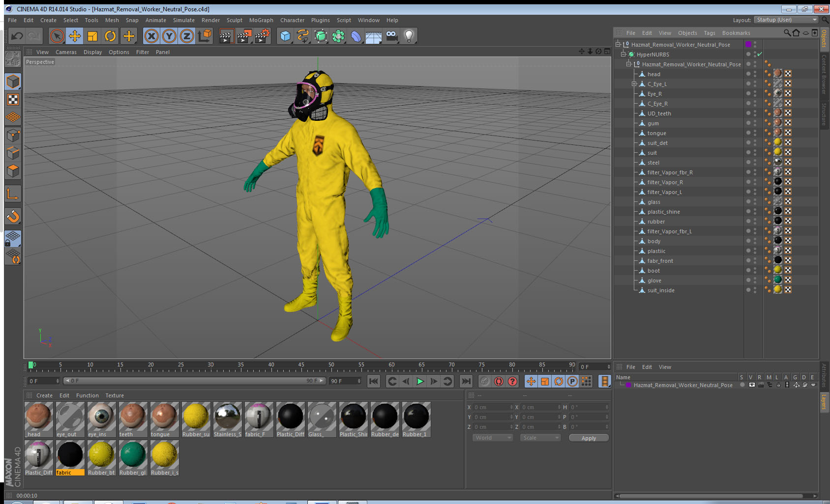The image size is (830, 504).
Task: Select the rubber object in tree
Action: (656, 222)
